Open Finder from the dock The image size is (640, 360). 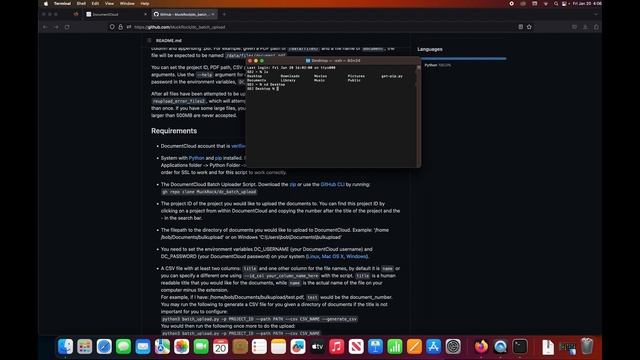click(65, 347)
